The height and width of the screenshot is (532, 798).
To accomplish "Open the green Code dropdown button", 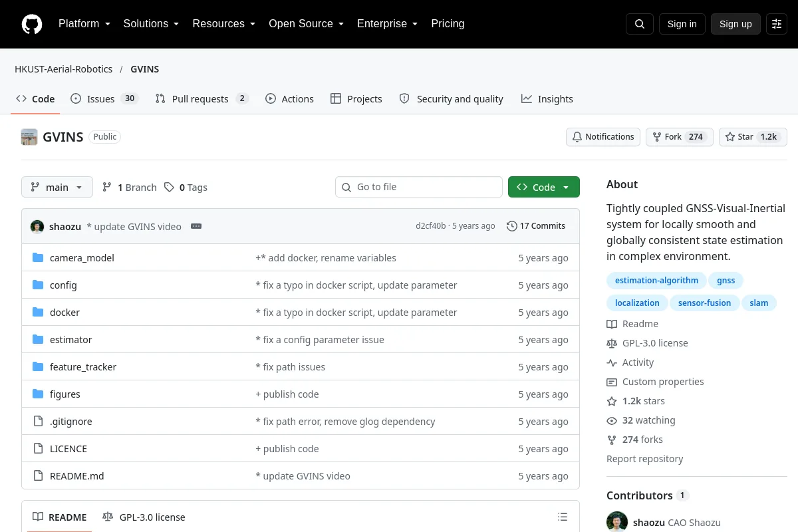I will 544,188.
